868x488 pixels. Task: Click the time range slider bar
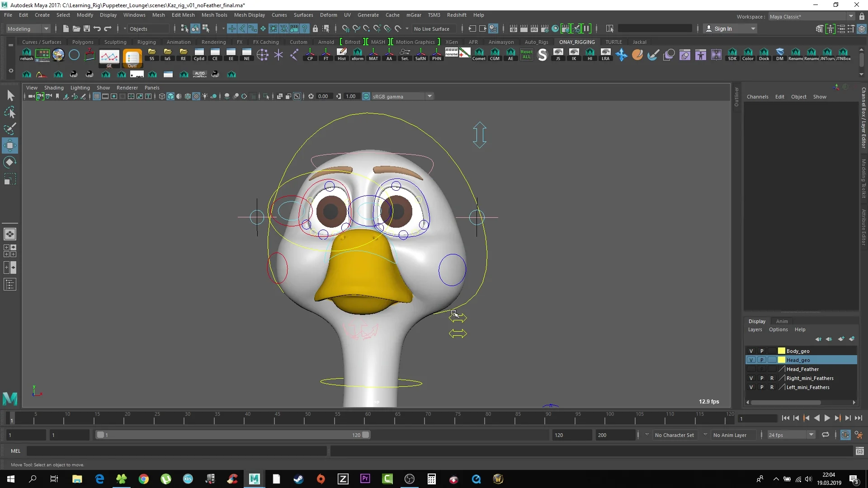pos(233,435)
